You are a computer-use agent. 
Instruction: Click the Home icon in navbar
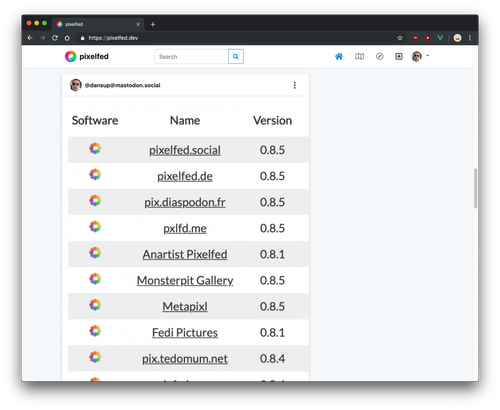[339, 56]
